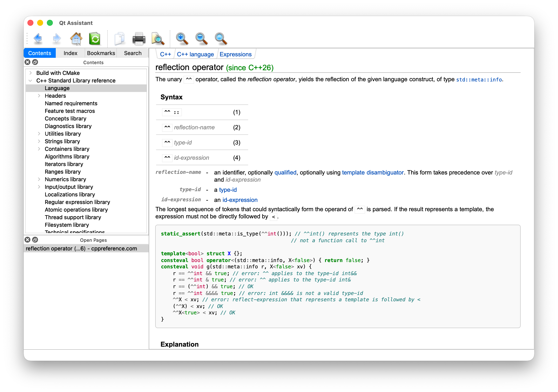Switch to the Bookmarks tab

101,53
